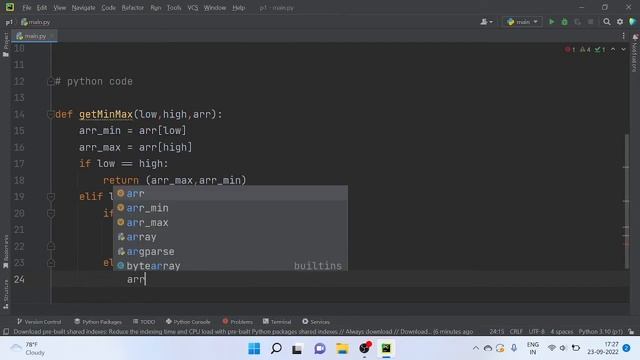Open the Python Packages tool window
Image resolution: width=640 pixels, height=360 pixels.
(x=98, y=322)
